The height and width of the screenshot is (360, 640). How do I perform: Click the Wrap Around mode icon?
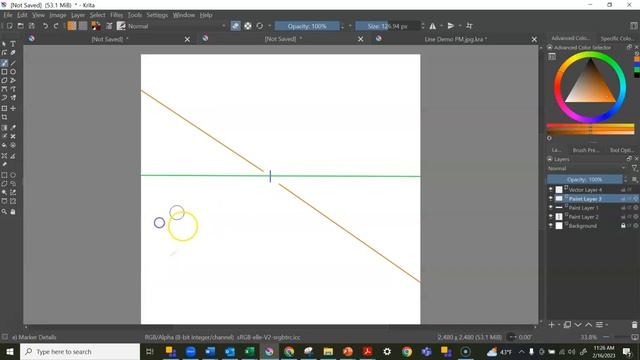coord(469,26)
